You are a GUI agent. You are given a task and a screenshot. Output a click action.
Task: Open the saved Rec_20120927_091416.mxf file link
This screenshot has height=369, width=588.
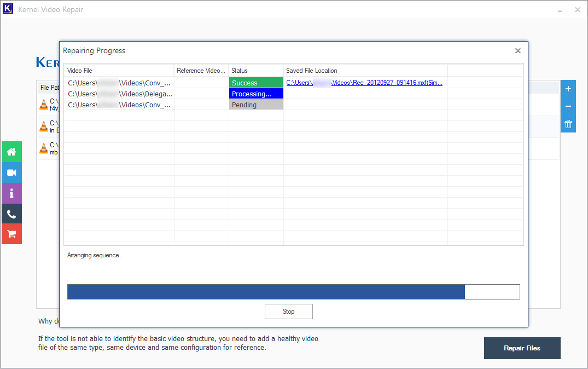(364, 83)
